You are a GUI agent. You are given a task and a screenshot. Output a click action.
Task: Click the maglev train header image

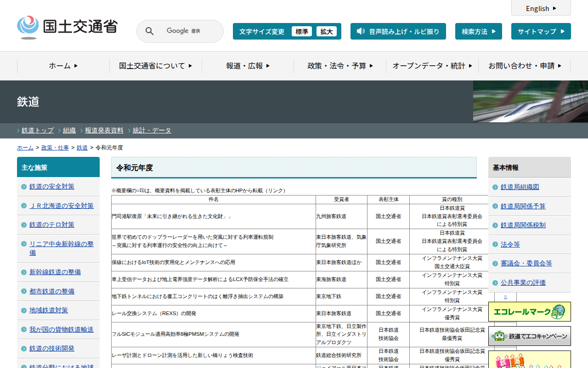click(x=530, y=102)
